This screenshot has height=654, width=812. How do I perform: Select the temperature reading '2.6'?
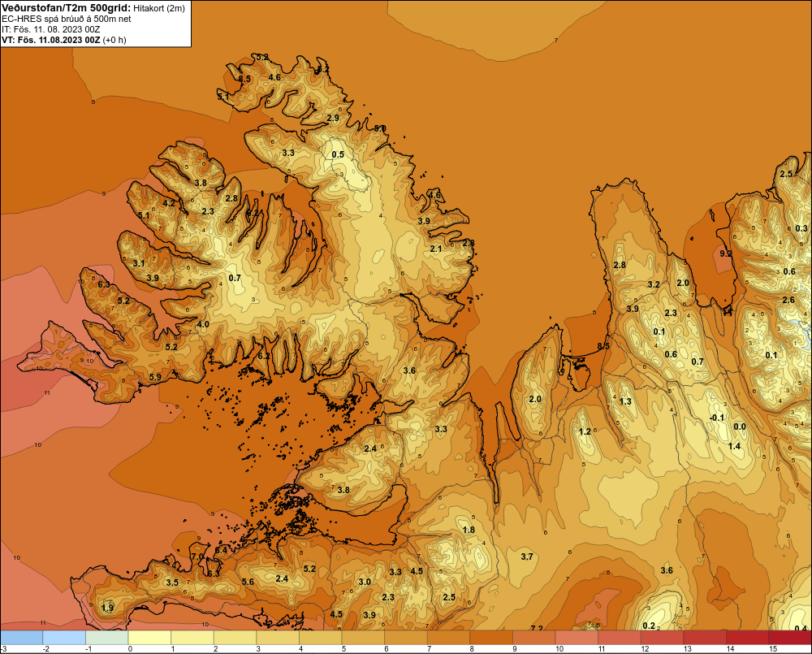click(x=788, y=300)
